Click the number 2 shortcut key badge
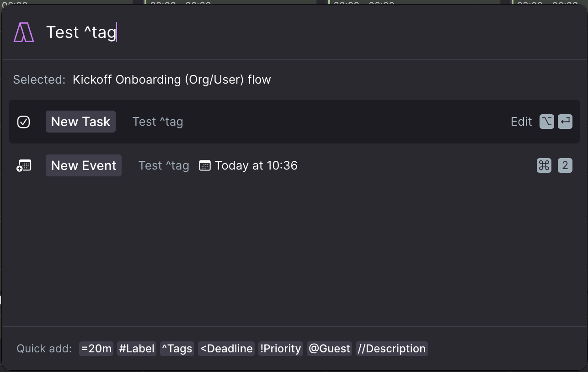This screenshot has height=372, width=588. (x=565, y=165)
